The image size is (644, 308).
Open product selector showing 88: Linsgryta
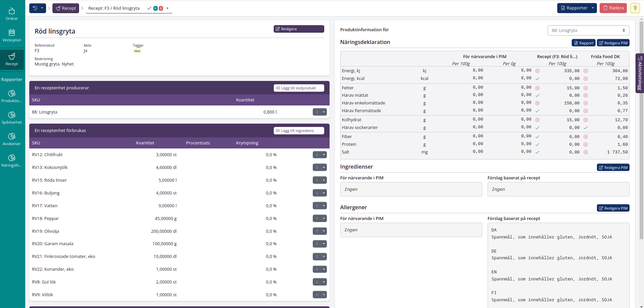(588, 30)
